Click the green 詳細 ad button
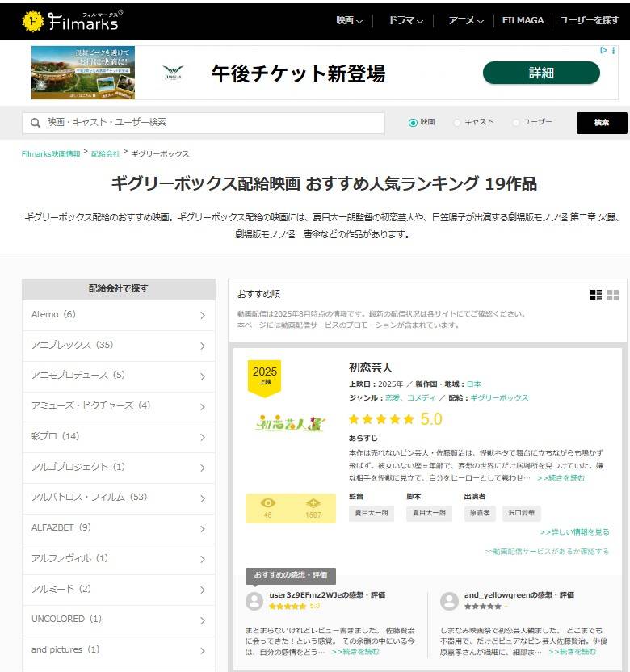The image size is (630, 672). point(541,73)
